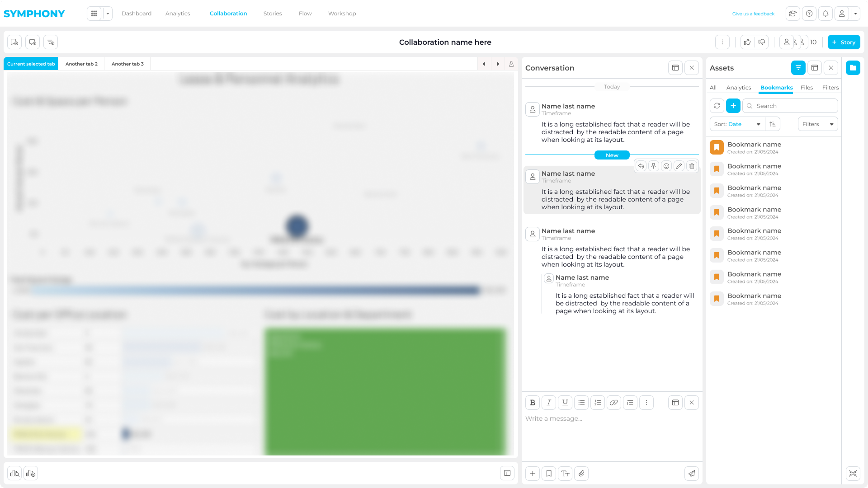Open the grid app launcher dropdown arrow

[108, 14]
